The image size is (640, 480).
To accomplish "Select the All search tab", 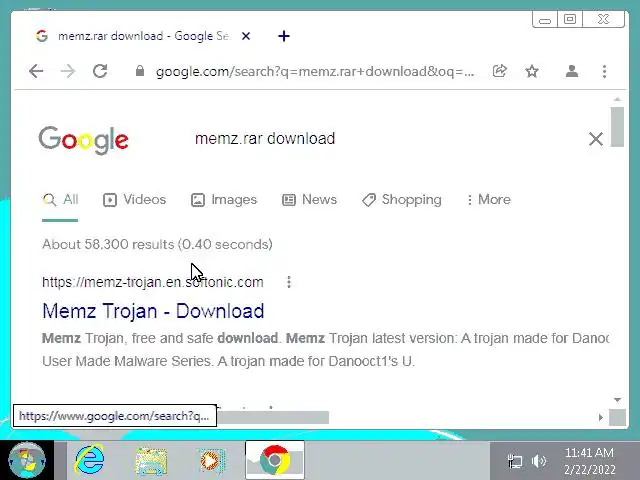I will click(x=60, y=200).
